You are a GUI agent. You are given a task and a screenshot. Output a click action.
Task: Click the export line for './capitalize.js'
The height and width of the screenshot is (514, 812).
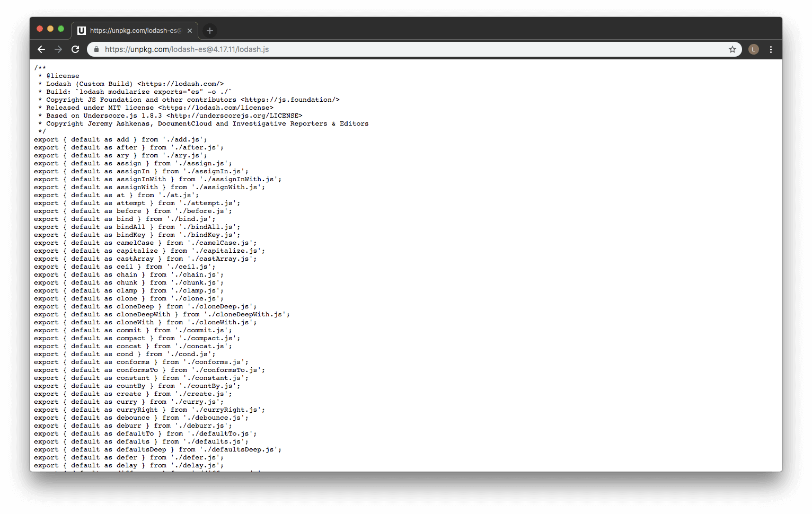[x=149, y=251]
